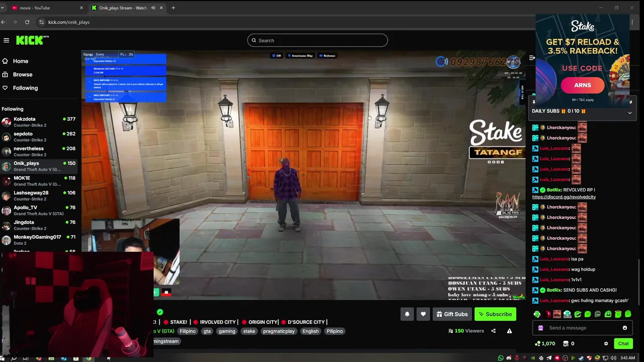The height and width of the screenshot is (362, 644).
Task: Open Lashsegway28 channel in sidebar
Action: coord(39,196)
